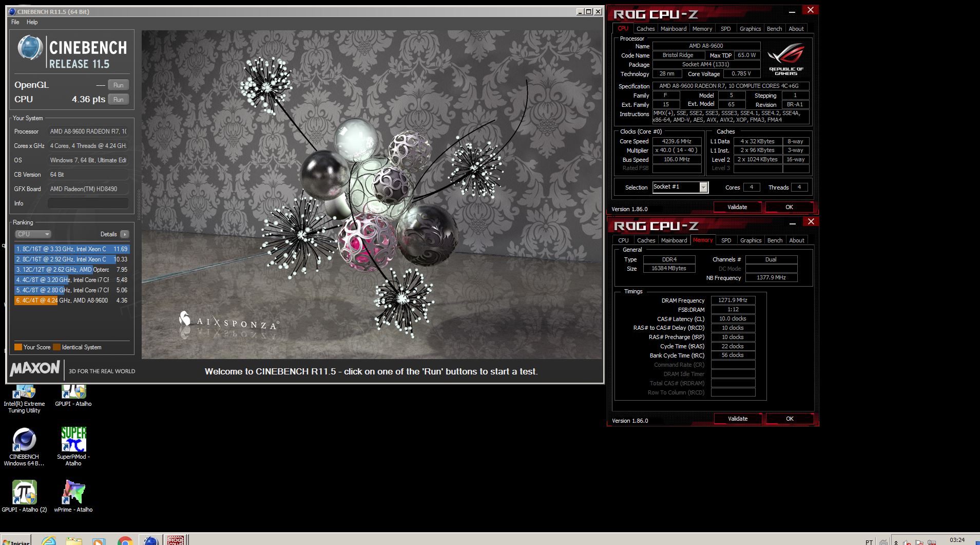Select ranking row 3 12C/12T AMD Opteron
Image resolution: width=980 pixels, height=545 pixels.
[72, 270]
